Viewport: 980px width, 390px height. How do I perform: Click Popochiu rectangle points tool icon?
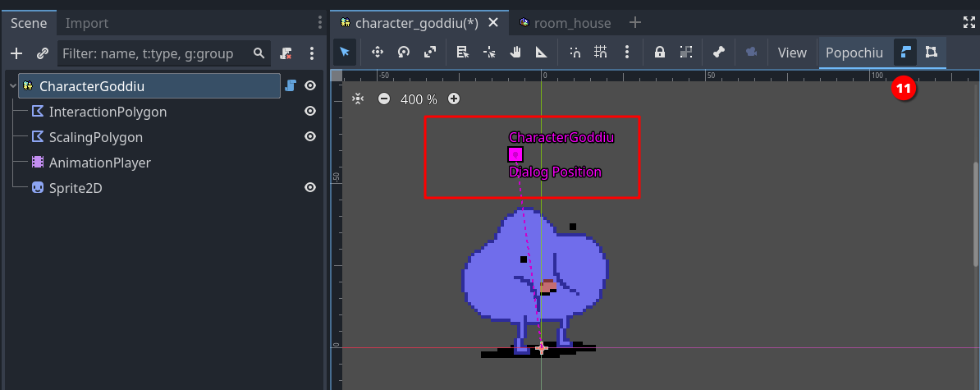coord(932,53)
